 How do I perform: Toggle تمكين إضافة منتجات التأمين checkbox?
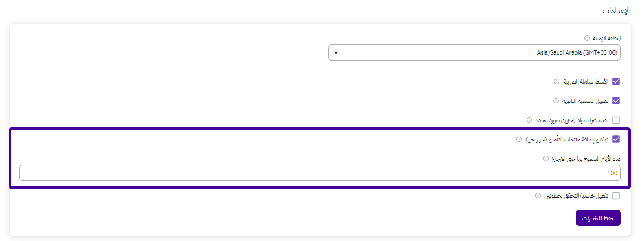[616, 139]
